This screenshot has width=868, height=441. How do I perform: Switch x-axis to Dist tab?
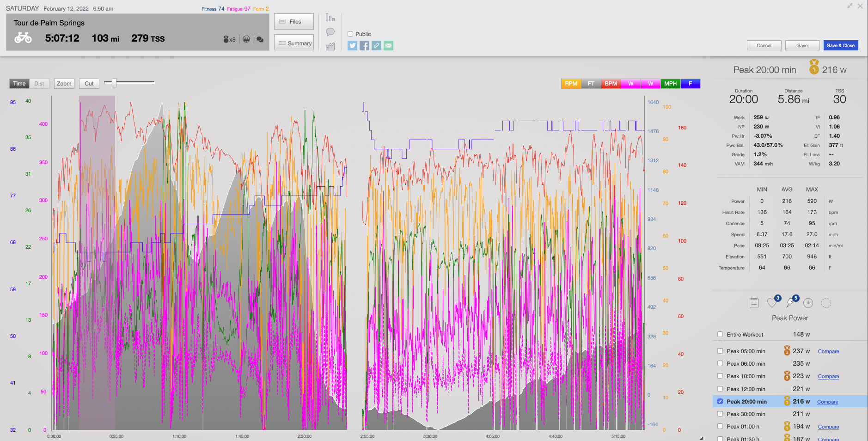39,84
